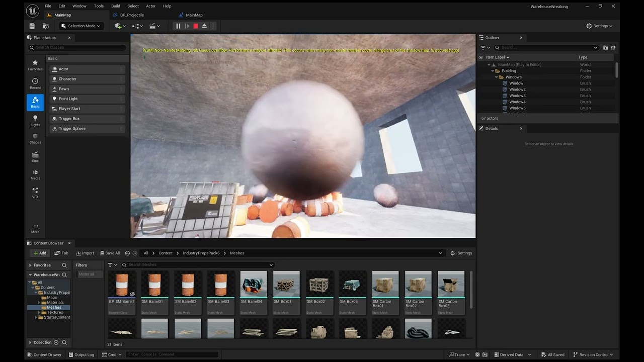This screenshot has width=644, height=362.
Task: Open the Lights category in Place Actors
Action: pos(35,120)
